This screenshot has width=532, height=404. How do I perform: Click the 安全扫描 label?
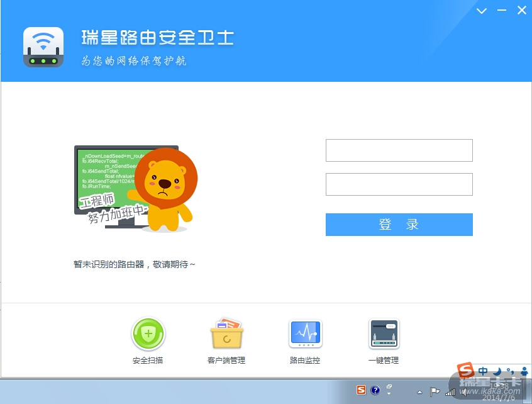[148, 361]
